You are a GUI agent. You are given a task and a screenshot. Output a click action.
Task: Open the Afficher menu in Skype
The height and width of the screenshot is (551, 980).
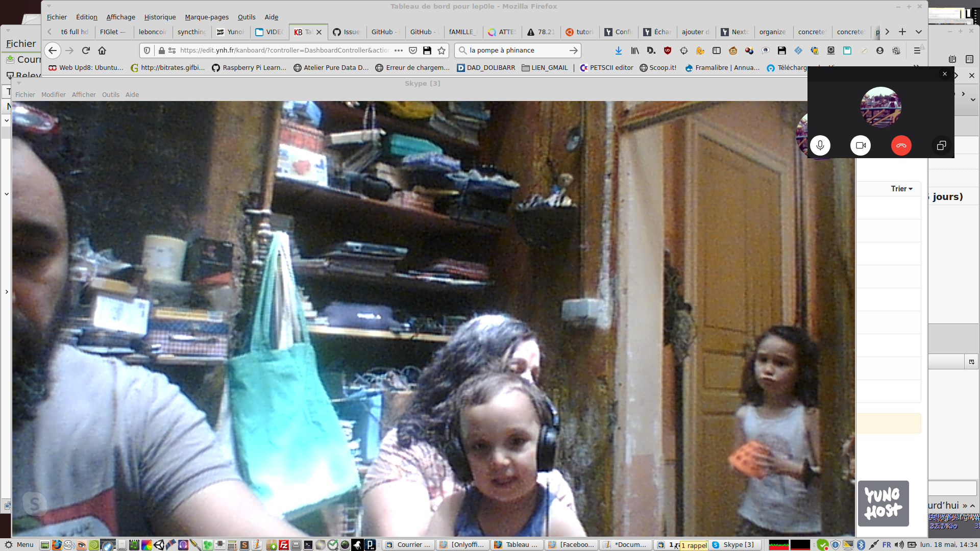point(84,94)
